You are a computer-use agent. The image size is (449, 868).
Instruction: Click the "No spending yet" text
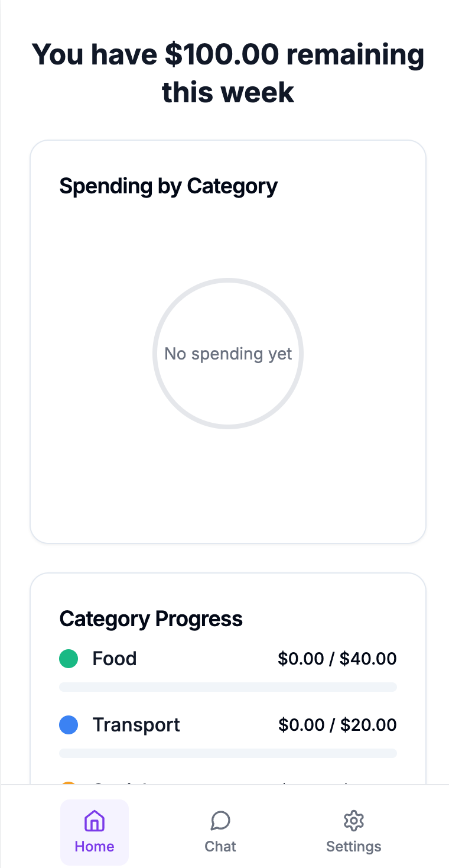coord(228,354)
